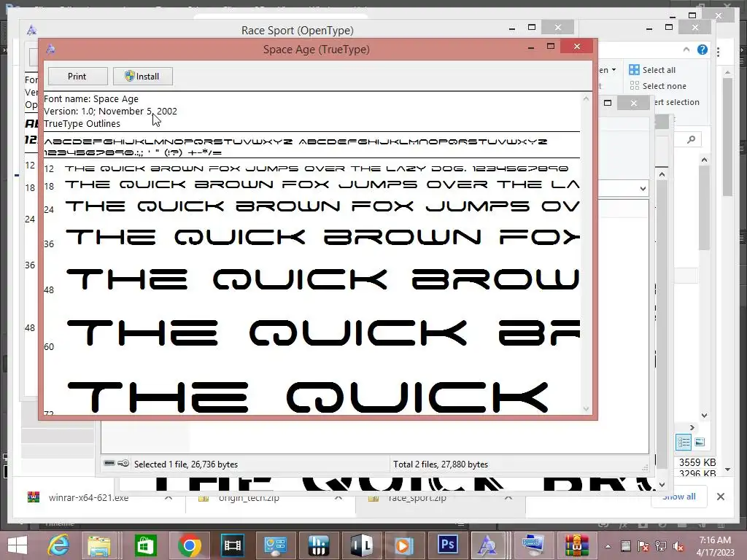Click the Explorer search magnifier icon
The height and width of the screenshot is (560, 747).
coord(692,139)
